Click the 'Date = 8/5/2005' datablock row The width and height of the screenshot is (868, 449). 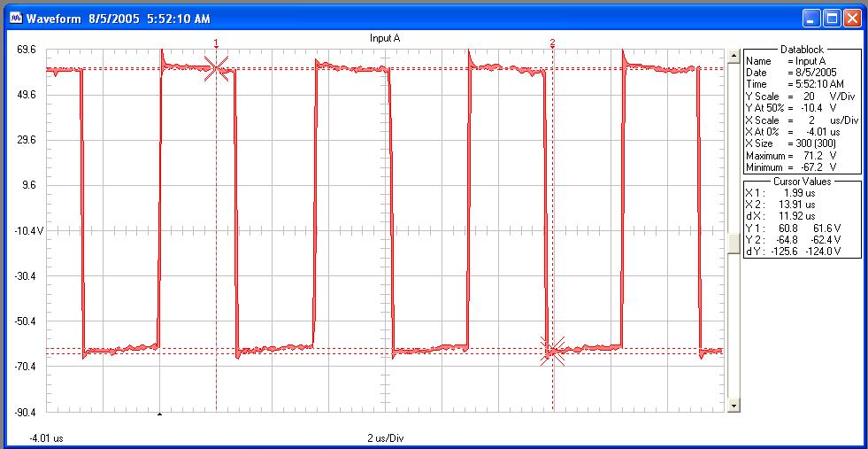(x=791, y=73)
